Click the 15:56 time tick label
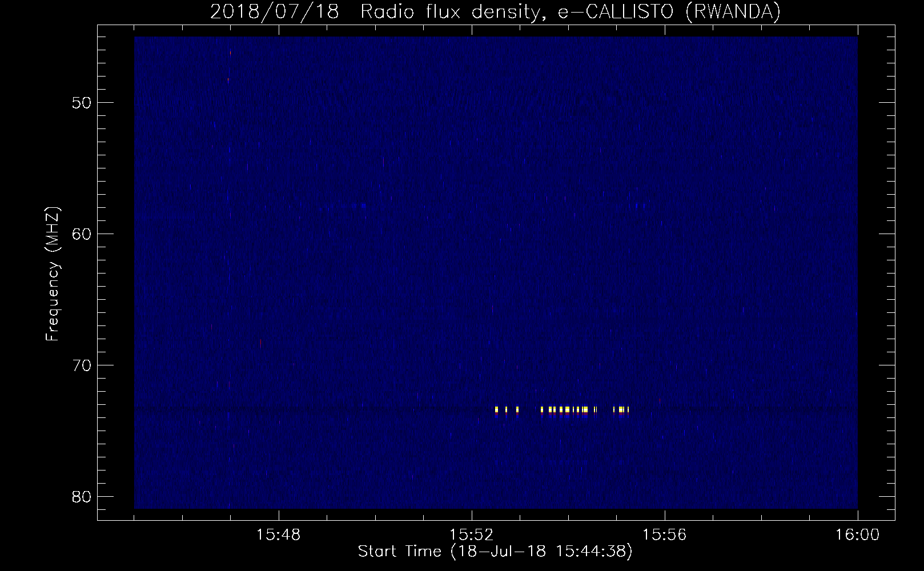This screenshot has height=571, width=924. pyautogui.click(x=665, y=535)
